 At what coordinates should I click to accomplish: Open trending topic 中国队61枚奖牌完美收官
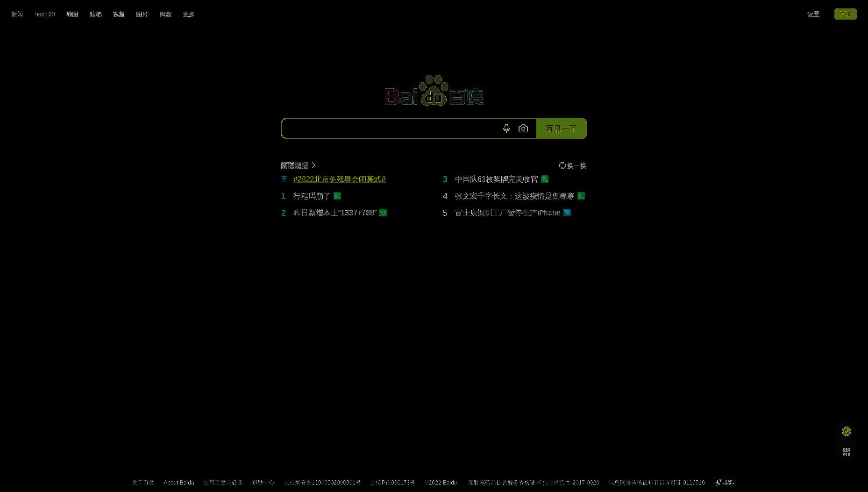[497, 179]
